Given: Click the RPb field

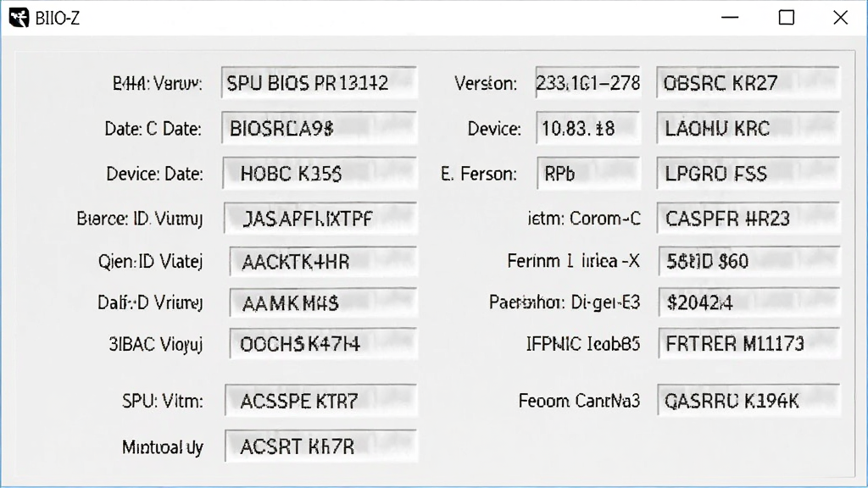Looking at the screenshot, I should (588, 173).
